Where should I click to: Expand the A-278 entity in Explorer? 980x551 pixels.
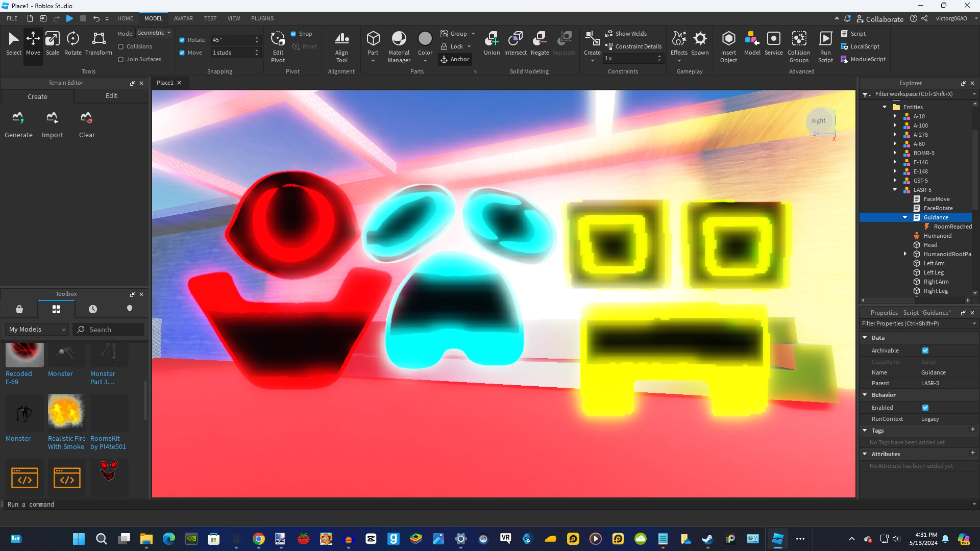(x=895, y=135)
